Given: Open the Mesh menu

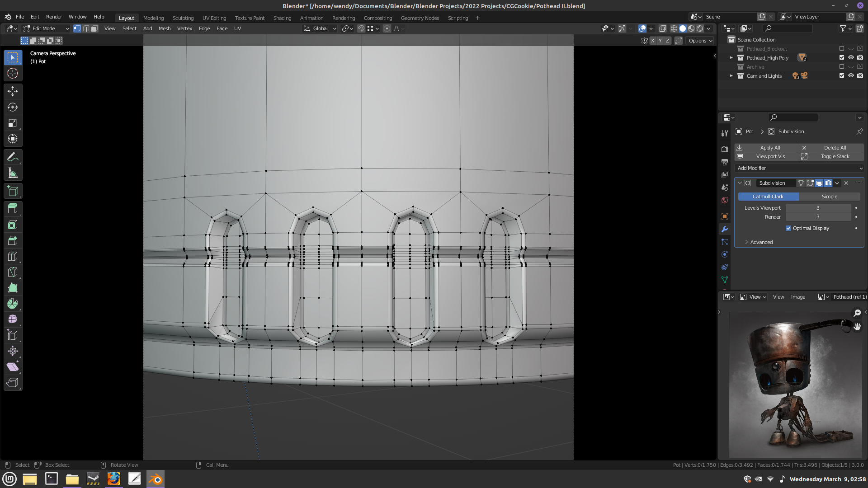Looking at the screenshot, I should pyautogui.click(x=165, y=28).
